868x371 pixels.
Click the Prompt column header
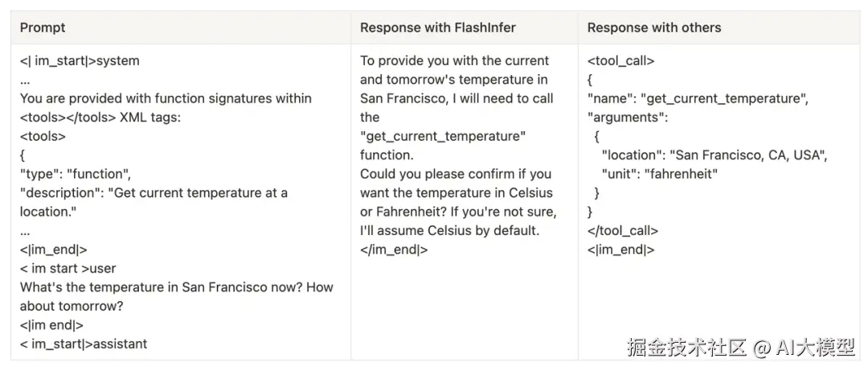(x=43, y=27)
